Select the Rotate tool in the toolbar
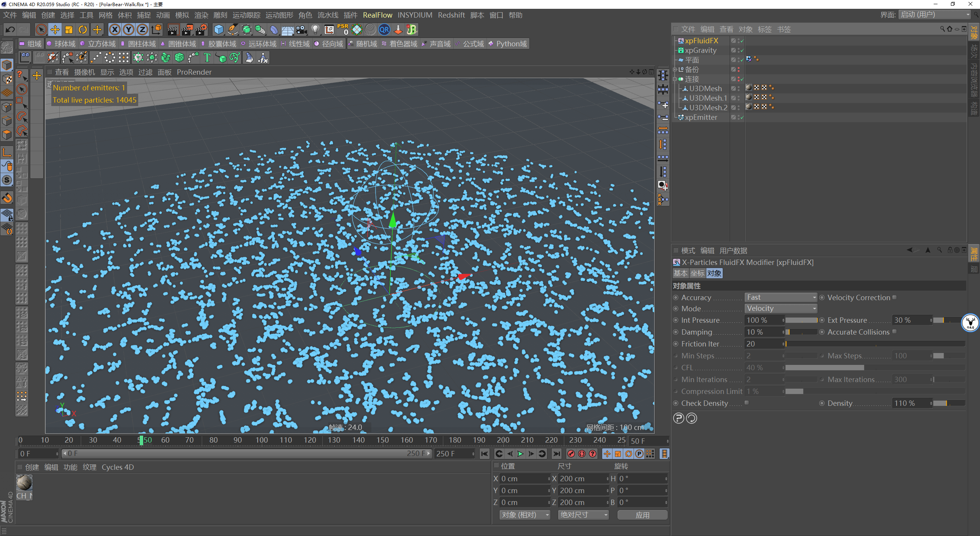Viewport: 980px width, 536px height. tap(83, 29)
